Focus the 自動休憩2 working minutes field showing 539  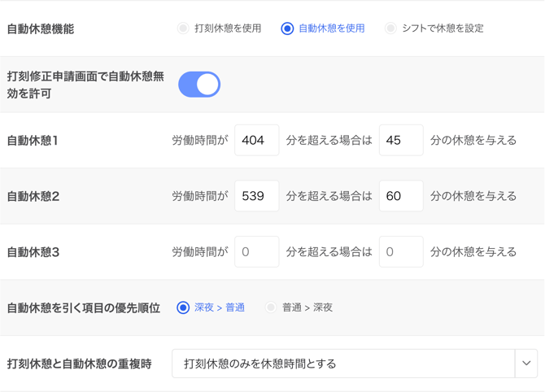coord(256,196)
